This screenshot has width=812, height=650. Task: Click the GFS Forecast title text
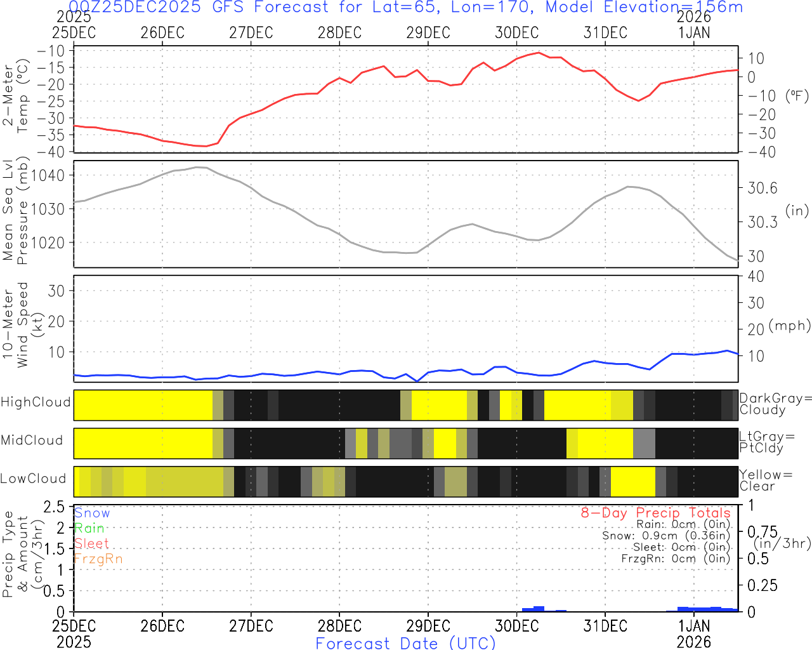(x=406, y=7)
